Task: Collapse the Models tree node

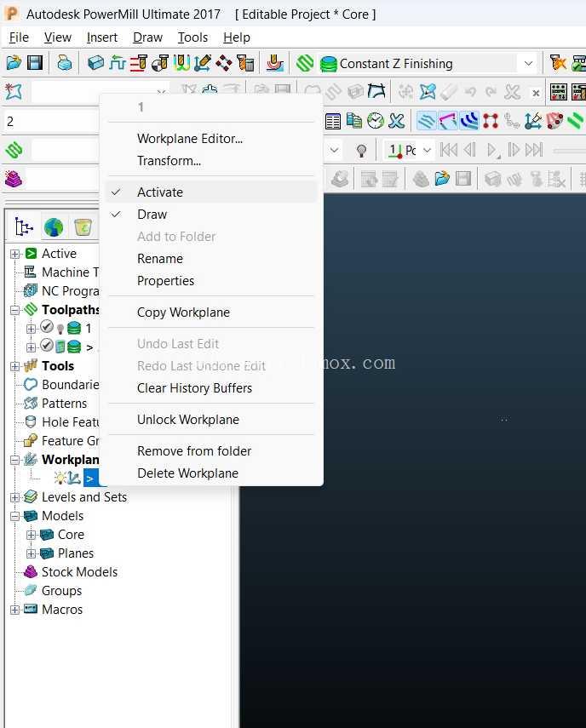Action: [x=14, y=516]
